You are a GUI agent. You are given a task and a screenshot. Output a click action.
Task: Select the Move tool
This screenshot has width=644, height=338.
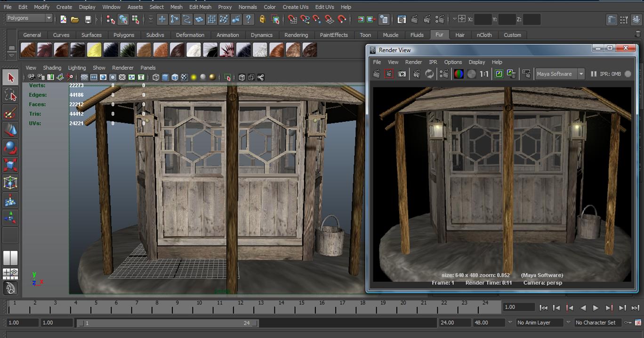(10, 130)
